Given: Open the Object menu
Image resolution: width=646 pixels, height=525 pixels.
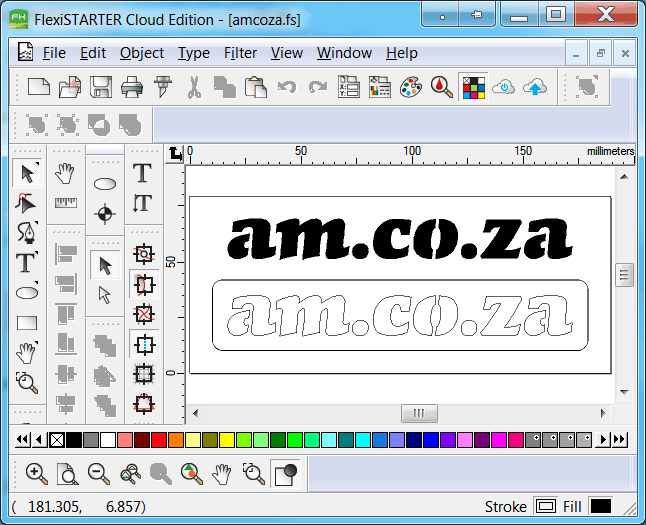Looking at the screenshot, I should click(x=142, y=53).
